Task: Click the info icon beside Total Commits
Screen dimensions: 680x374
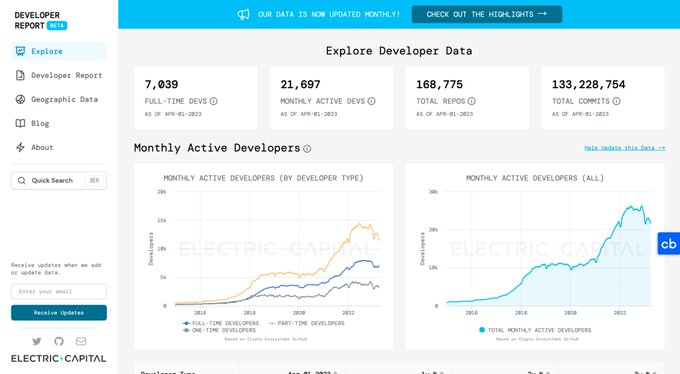Action: point(616,101)
